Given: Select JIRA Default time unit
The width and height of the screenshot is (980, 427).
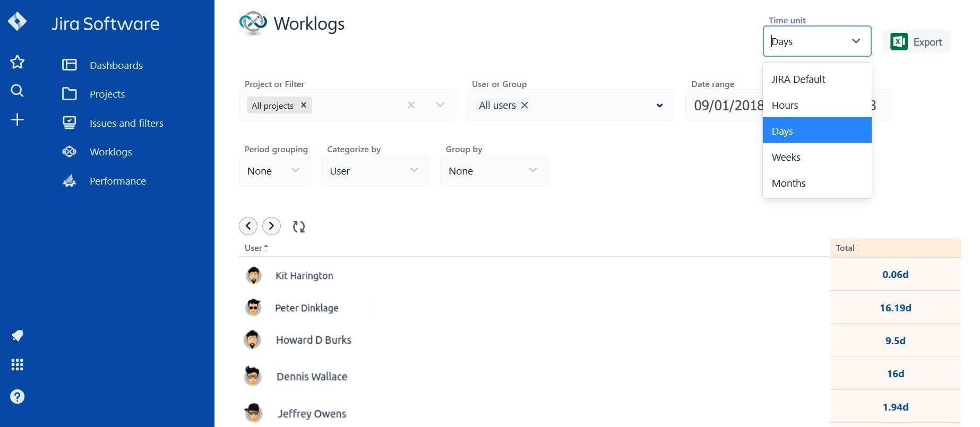Looking at the screenshot, I should [817, 79].
